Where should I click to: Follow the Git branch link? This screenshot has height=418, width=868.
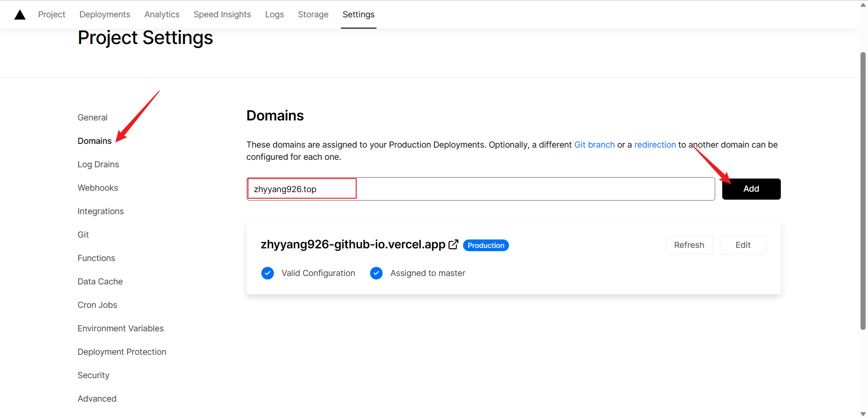pos(594,145)
